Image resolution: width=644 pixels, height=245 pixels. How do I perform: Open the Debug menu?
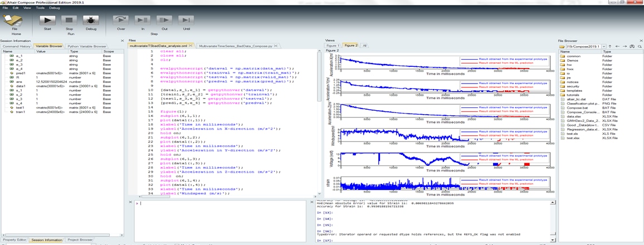(x=55, y=8)
